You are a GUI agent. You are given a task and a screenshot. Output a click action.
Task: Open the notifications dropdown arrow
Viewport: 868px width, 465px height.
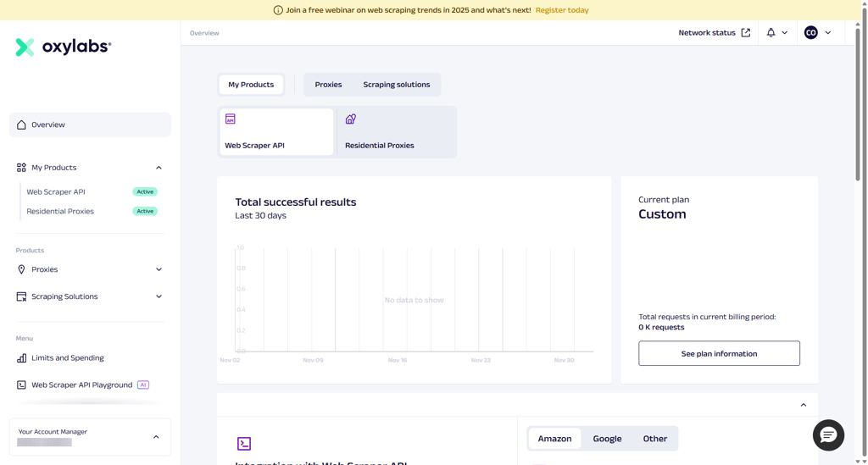(x=784, y=33)
